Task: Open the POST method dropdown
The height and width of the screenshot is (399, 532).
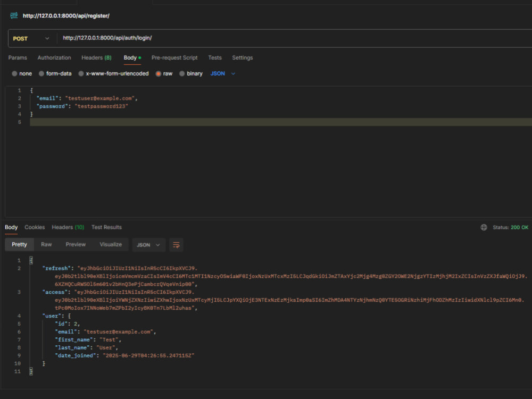Action: [31, 38]
